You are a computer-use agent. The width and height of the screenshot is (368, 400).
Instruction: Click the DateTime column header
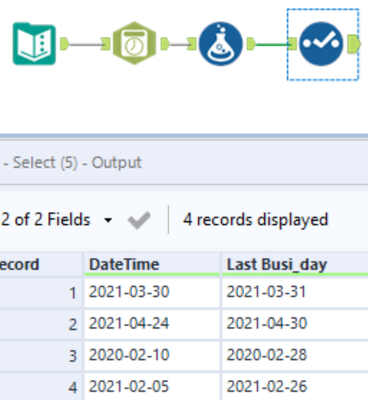[x=152, y=265]
